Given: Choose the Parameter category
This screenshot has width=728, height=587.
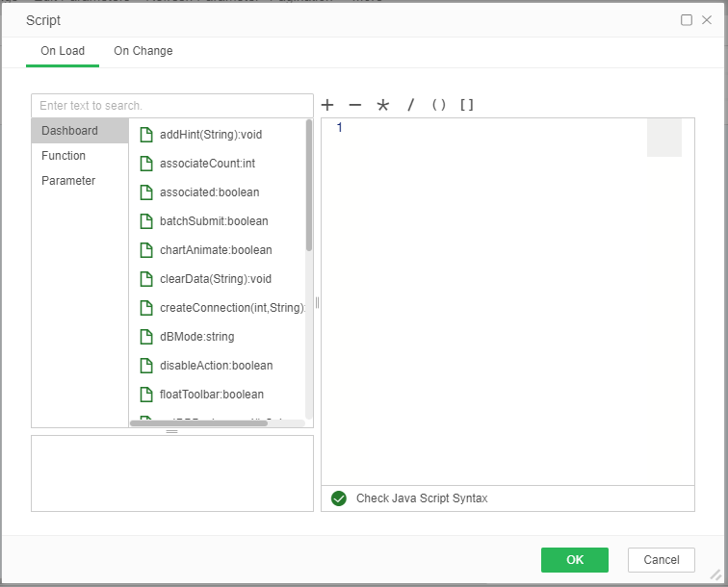Looking at the screenshot, I should pos(68,181).
